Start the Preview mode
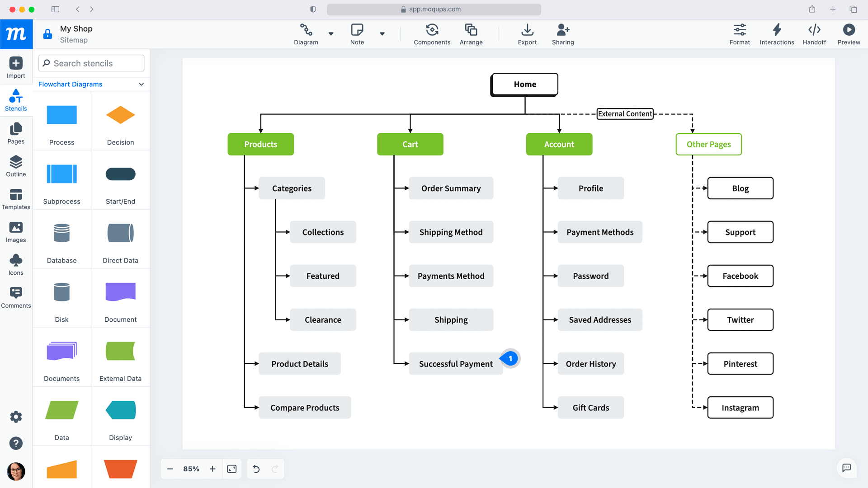 coord(849,34)
